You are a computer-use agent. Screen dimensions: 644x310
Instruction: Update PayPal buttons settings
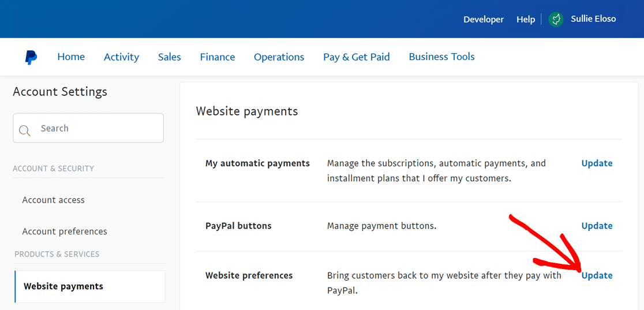pyautogui.click(x=597, y=226)
